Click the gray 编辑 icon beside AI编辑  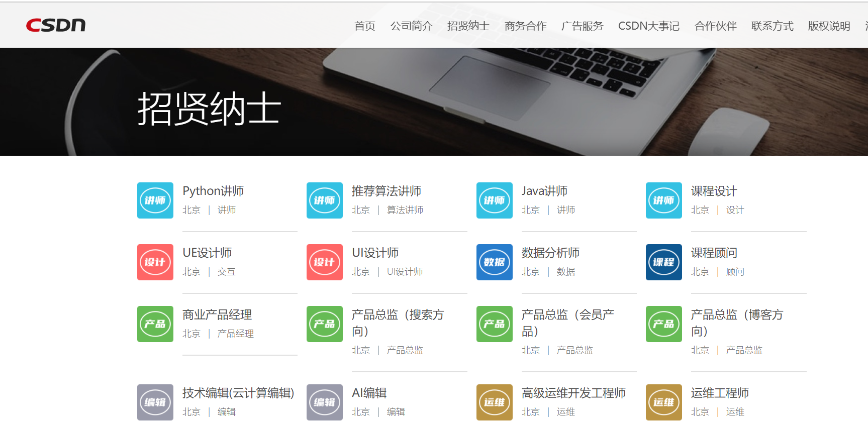coord(325,402)
